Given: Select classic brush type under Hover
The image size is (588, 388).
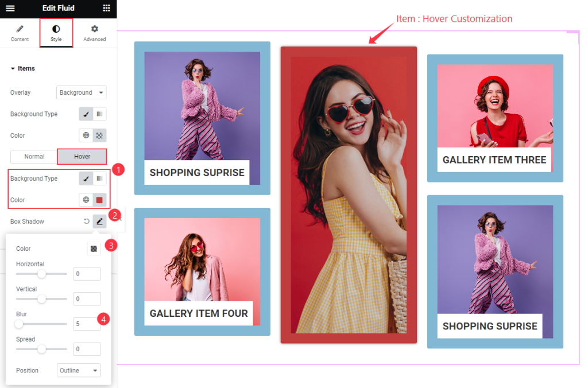Looking at the screenshot, I should (x=86, y=179).
